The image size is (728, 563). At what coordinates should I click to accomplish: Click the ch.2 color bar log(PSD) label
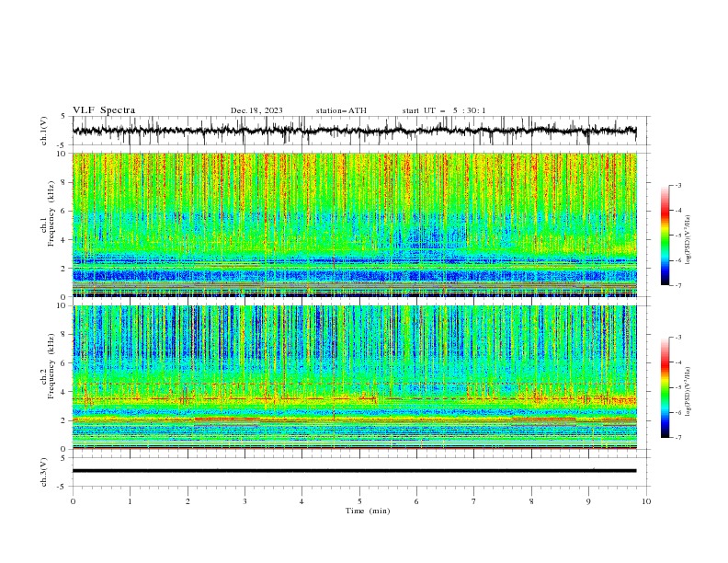688,392
